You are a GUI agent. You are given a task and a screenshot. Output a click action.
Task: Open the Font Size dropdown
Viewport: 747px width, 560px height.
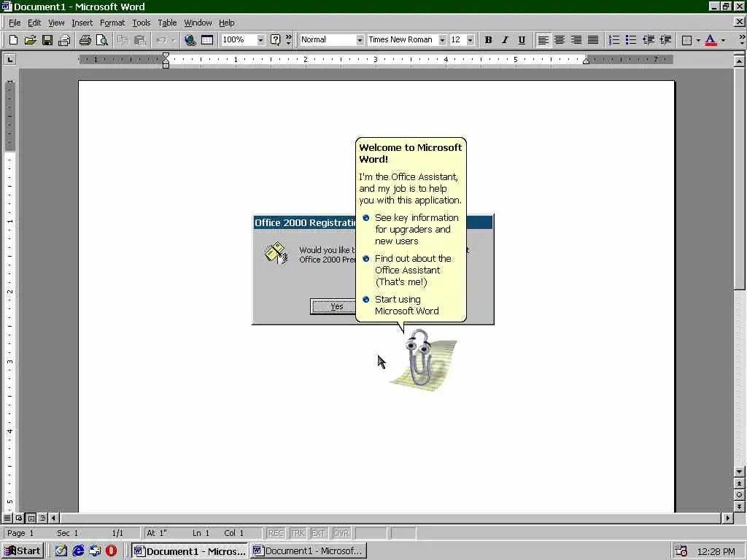coord(471,40)
